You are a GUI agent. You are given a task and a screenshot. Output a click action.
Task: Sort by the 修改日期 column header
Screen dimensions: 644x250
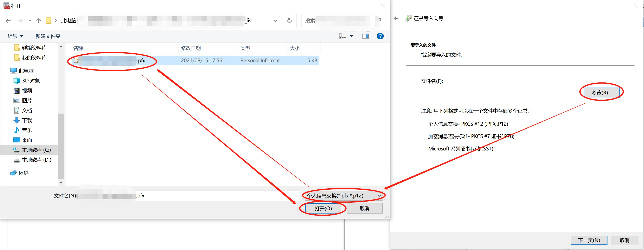pyautogui.click(x=191, y=48)
